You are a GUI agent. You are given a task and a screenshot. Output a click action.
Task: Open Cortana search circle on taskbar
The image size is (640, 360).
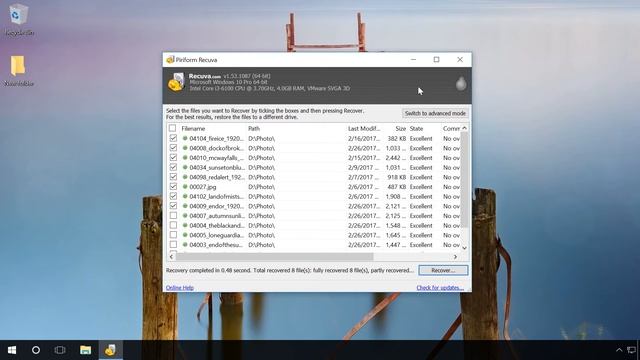pos(36,350)
